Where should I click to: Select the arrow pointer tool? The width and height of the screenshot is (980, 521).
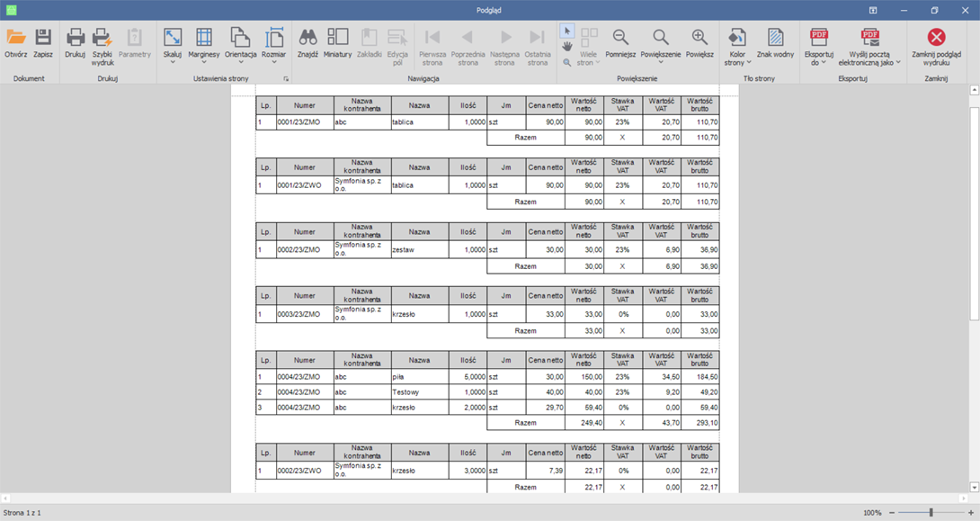click(x=567, y=31)
